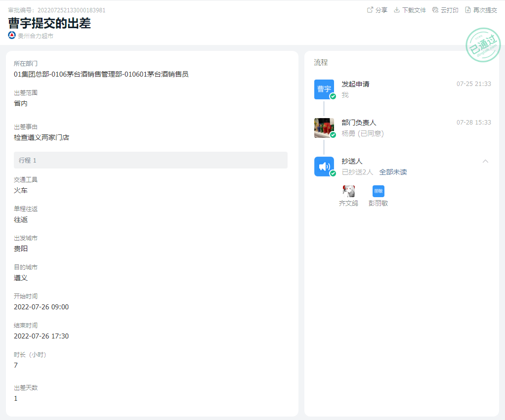Click the 贵州合力超市 company logo icon
505x420 pixels.
coord(12,36)
